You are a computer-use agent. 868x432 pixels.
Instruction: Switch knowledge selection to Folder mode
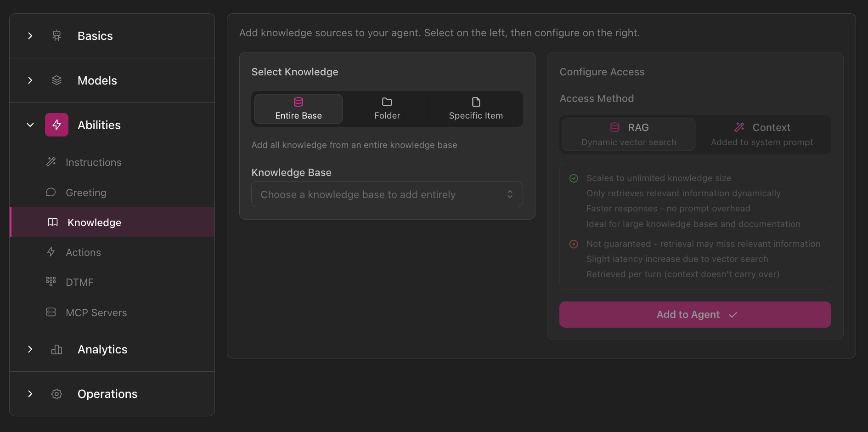point(387,109)
